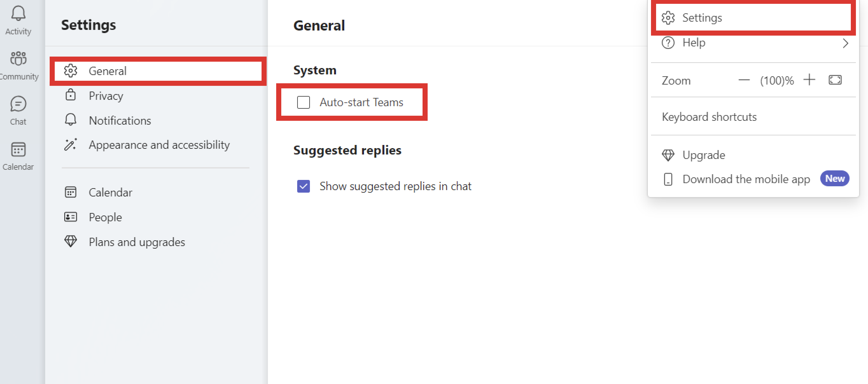Image resolution: width=868 pixels, height=384 pixels.
Task: Expand the Help submenu chevron
Action: tap(845, 43)
